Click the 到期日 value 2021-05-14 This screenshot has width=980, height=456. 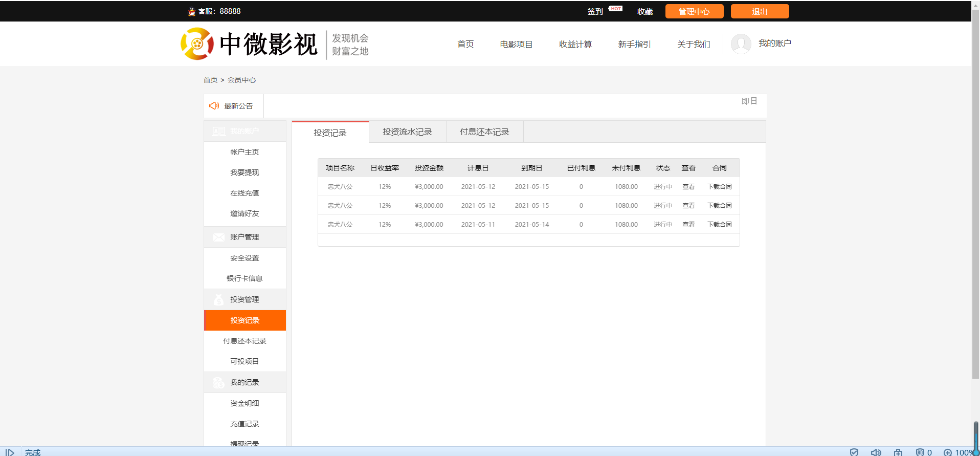tap(532, 225)
